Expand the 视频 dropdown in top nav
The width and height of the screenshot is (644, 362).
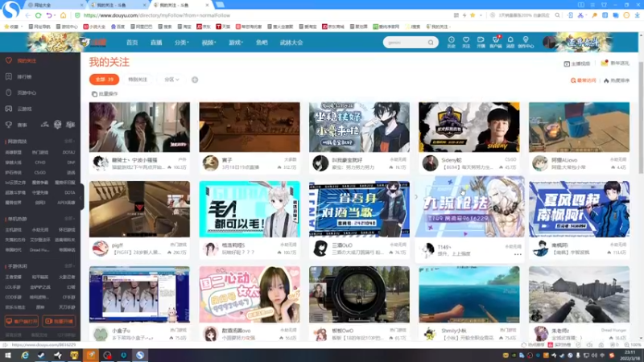tap(208, 43)
